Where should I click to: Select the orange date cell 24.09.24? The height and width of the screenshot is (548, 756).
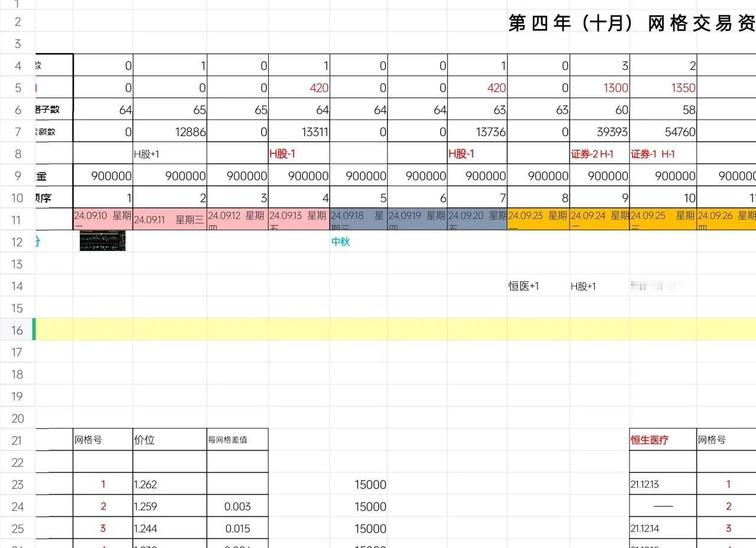tap(599, 219)
